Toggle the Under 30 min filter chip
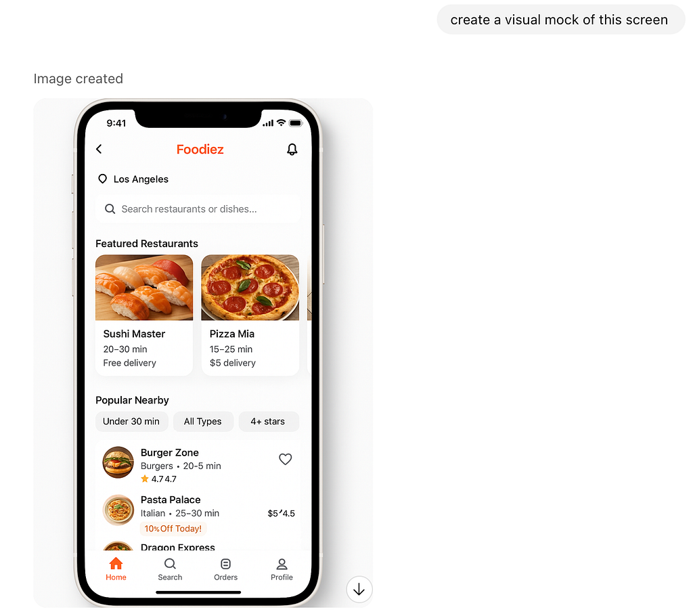This screenshot has height=616, width=693. 132,422
